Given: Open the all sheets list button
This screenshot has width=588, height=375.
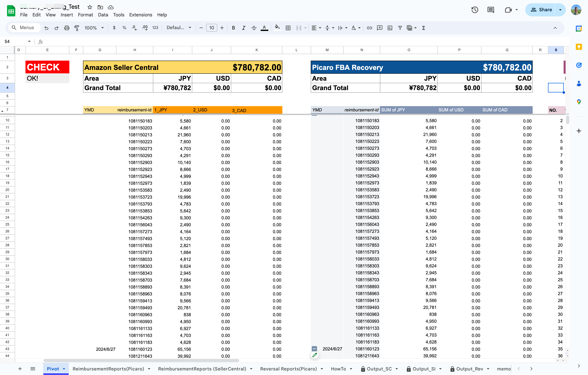Looking at the screenshot, I should 33,369.
